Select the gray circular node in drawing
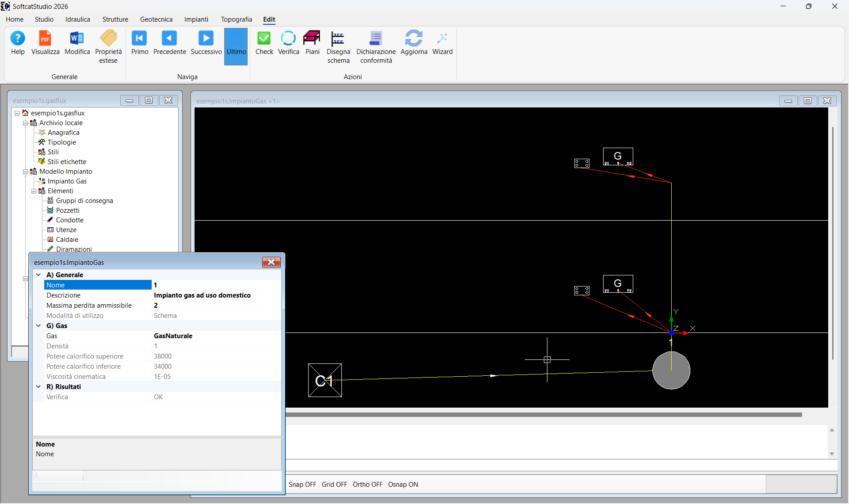This screenshot has height=504, width=849. (x=671, y=370)
